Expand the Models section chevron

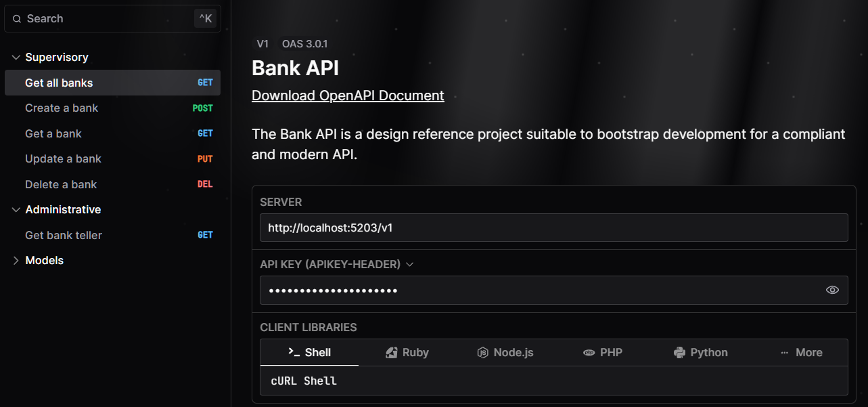(x=16, y=261)
